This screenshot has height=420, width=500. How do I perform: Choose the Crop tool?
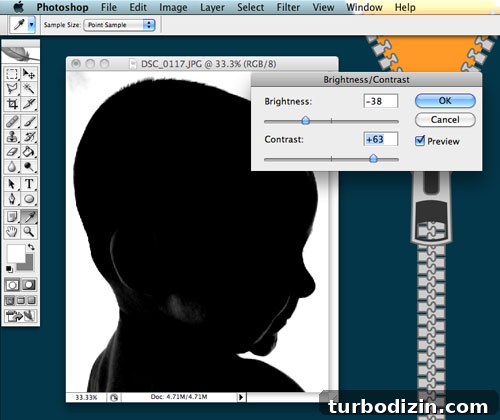coord(12,104)
